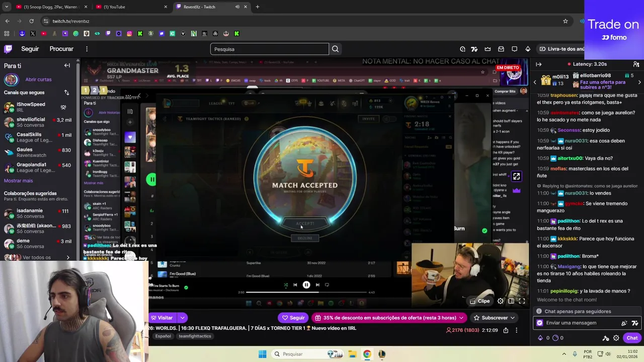644x362 pixels.
Task: Open chat settings gear
Action: tap(616, 338)
